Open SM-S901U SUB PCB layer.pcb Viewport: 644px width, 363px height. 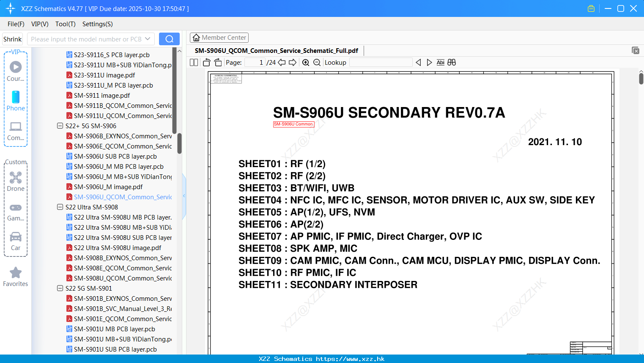112,349
